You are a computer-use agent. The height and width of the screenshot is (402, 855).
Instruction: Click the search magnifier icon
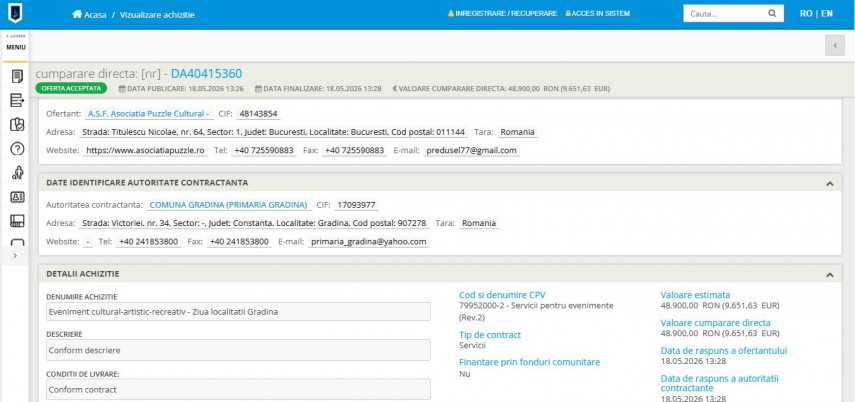coord(772,14)
